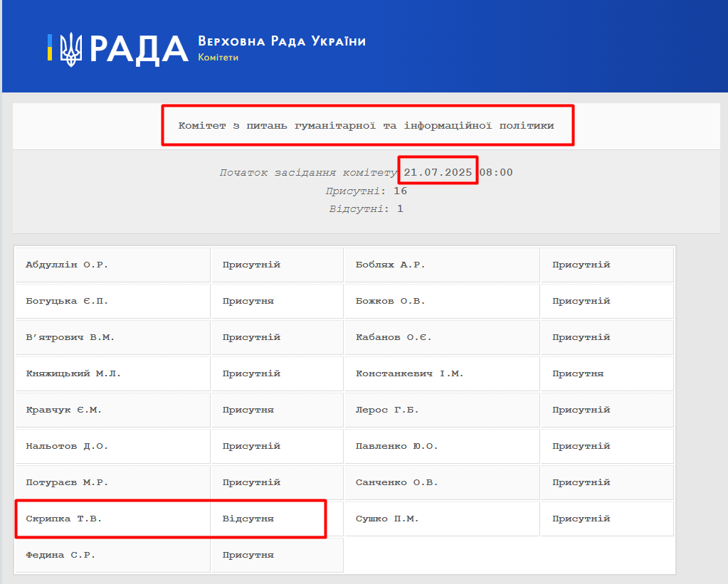Select the name Федина С.Р.
Image resolution: width=728 pixels, height=584 pixels.
pyautogui.click(x=60, y=554)
